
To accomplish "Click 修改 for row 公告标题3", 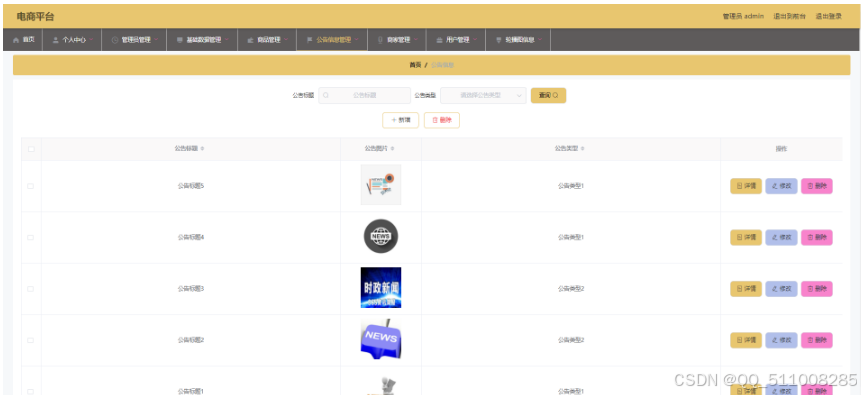I will (781, 289).
